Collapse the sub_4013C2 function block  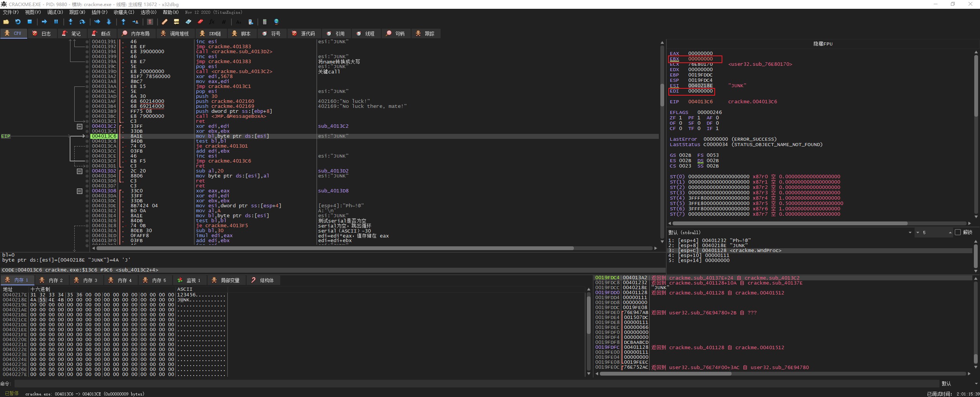[x=80, y=126]
